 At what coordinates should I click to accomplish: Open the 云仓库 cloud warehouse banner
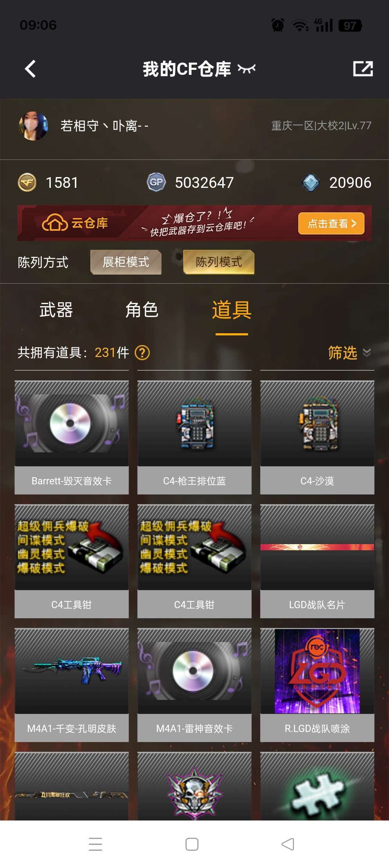coord(194,223)
